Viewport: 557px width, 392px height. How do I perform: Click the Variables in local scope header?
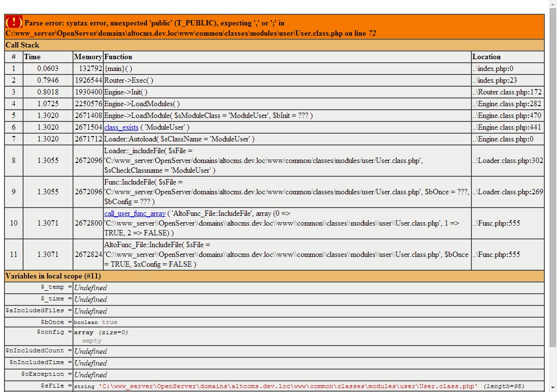(53, 276)
